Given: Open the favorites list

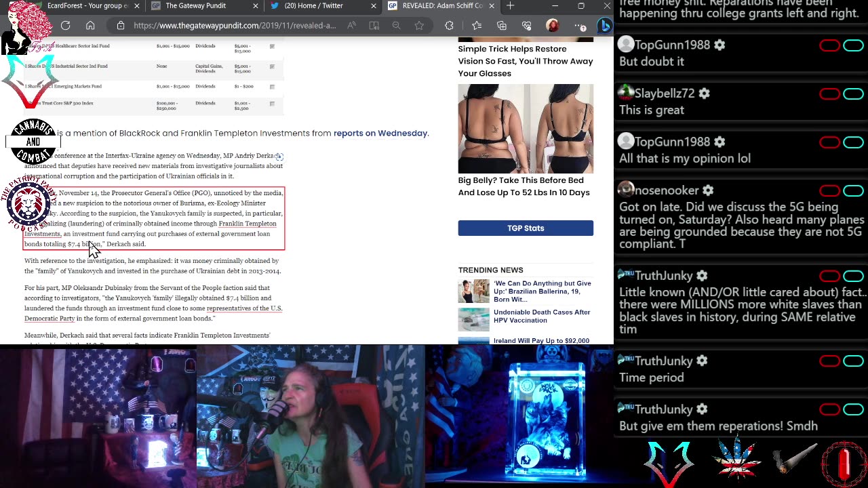Looking at the screenshot, I should tap(477, 26).
